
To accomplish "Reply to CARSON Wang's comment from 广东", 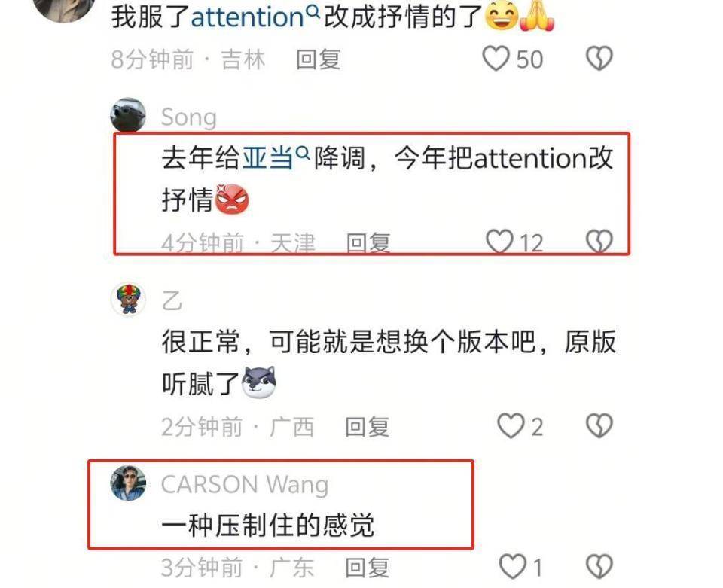I will pos(367,568).
